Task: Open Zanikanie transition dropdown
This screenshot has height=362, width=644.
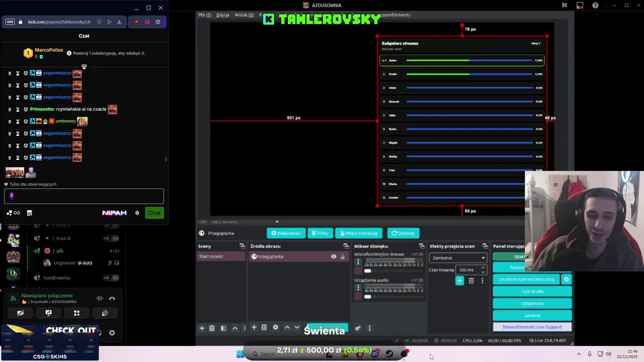Action: [458, 258]
